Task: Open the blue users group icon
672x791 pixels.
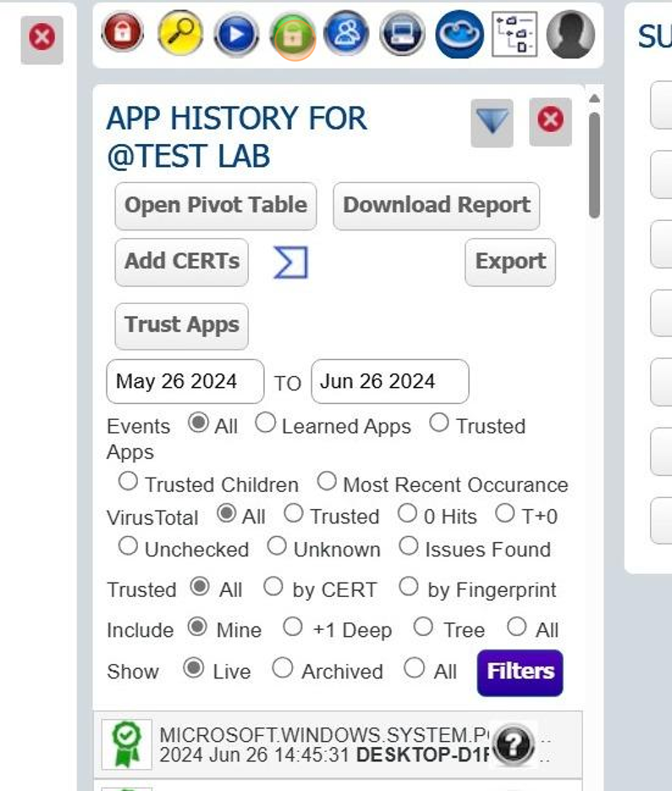Action: (x=347, y=34)
